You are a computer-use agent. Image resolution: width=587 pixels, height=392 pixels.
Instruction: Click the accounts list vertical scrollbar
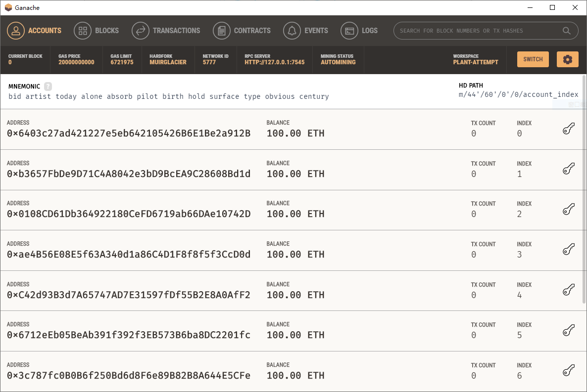584,189
